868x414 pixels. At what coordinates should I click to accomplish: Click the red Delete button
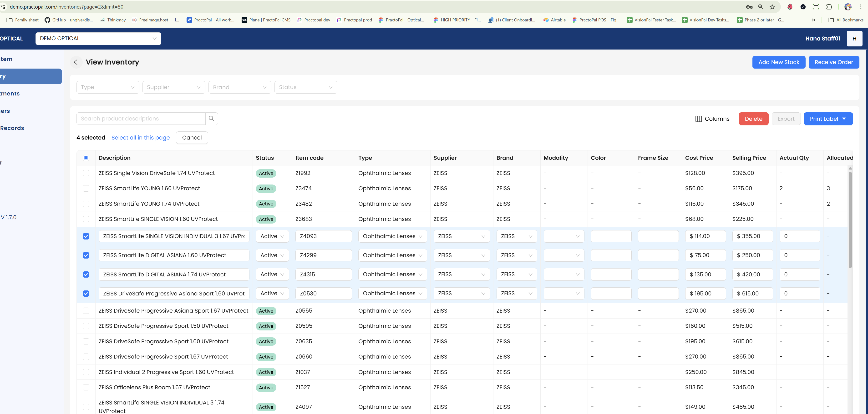pos(753,119)
